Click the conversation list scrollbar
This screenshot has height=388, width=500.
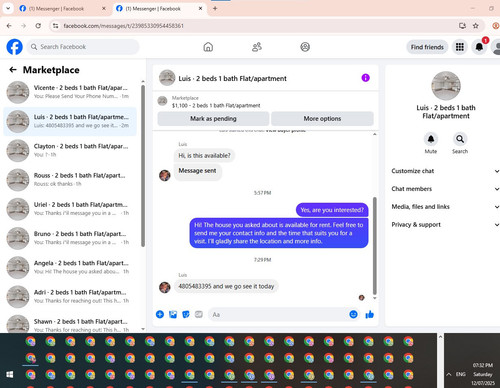(143, 166)
